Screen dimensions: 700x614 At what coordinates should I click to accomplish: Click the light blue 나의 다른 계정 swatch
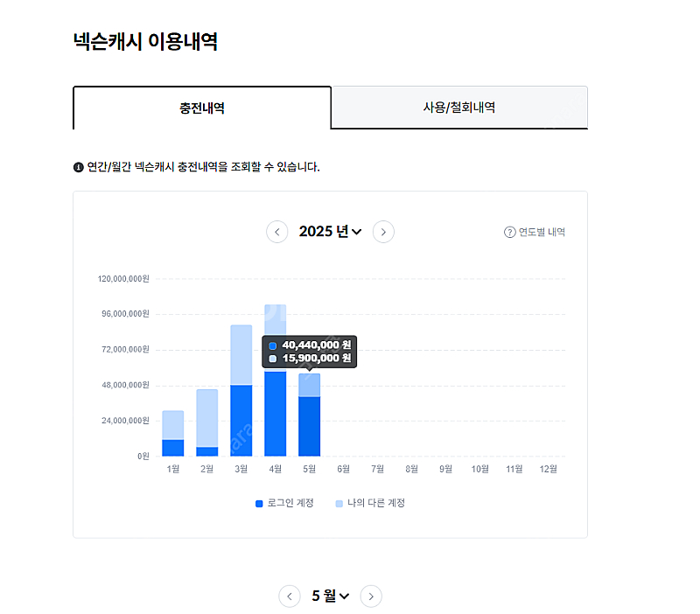coord(339,504)
